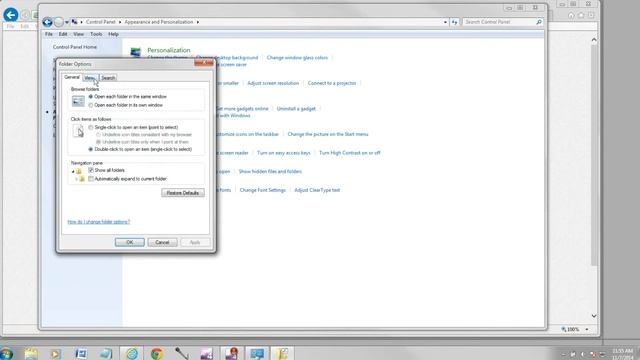Click Turn on easy access keys link

284,153
